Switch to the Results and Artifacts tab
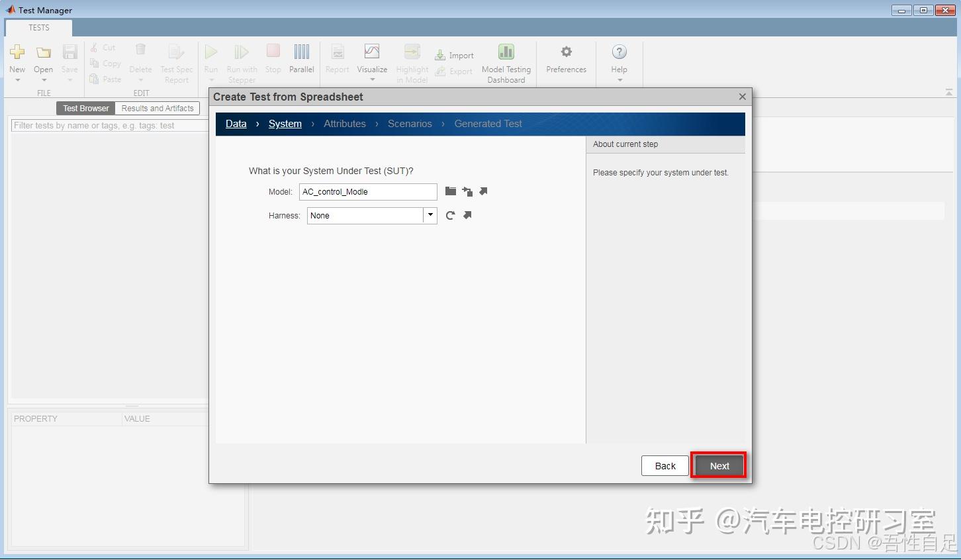961x560 pixels. click(x=157, y=108)
